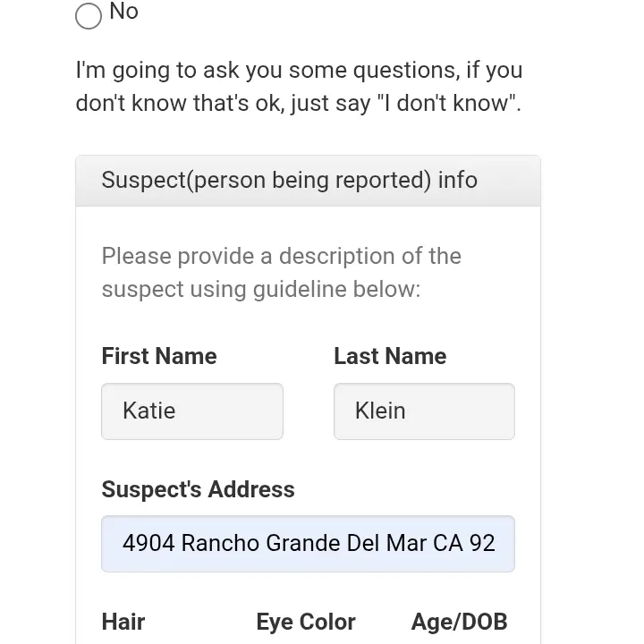Click the "Please provide a description" text line
Image resolution: width=644 pixels, height=644 pixels.
click(282, 256)
